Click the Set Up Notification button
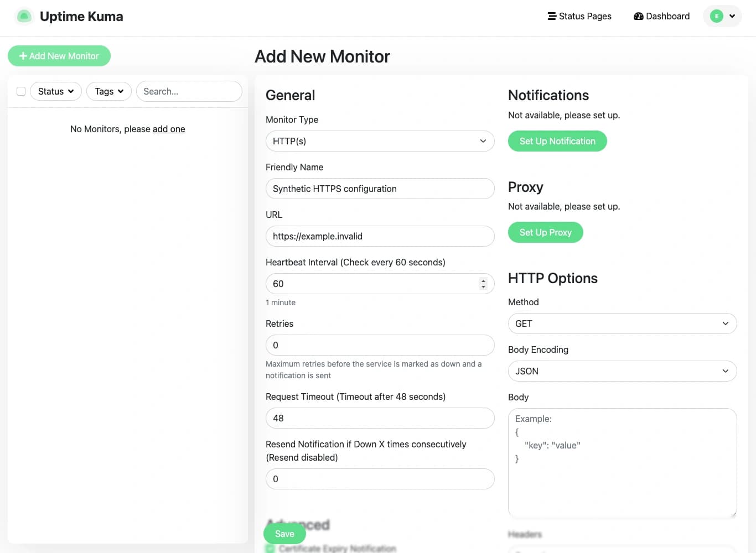Viewport: 756px width, 553px height. [557, 141]
